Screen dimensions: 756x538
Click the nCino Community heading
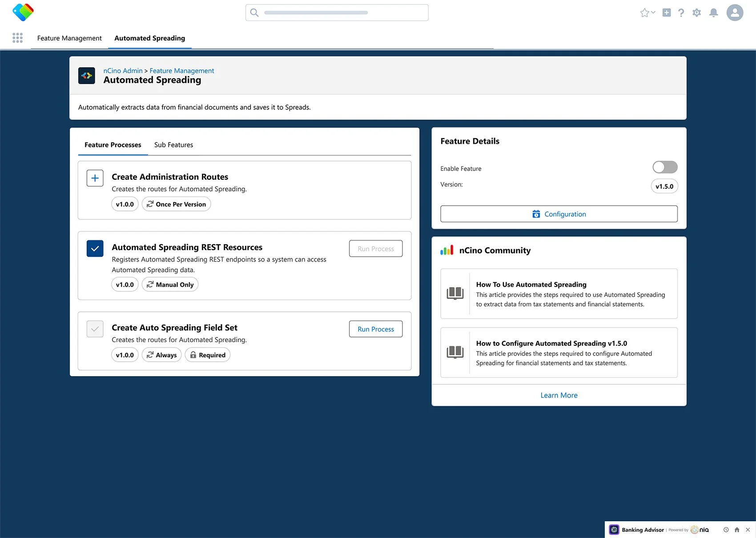coord(495,250)
